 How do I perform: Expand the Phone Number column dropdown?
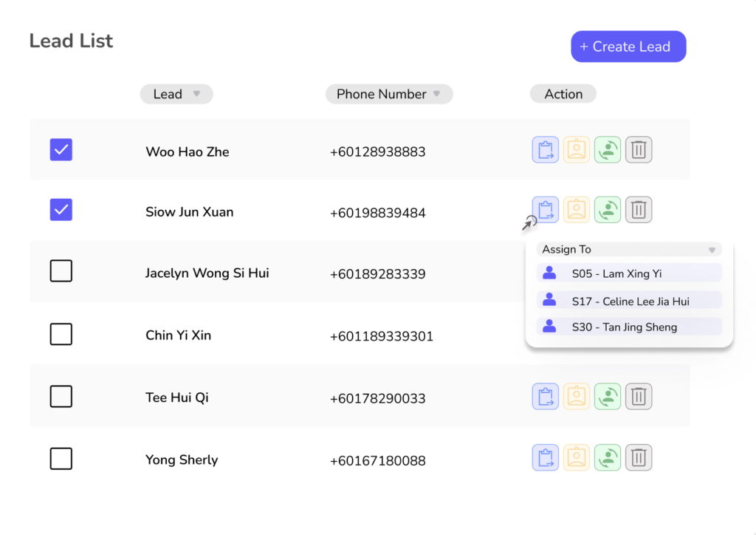436,94
